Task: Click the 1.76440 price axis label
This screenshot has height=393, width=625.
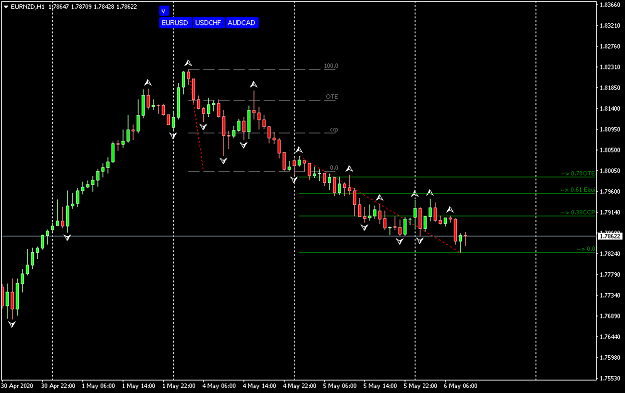Action: [x=610, y=336]
